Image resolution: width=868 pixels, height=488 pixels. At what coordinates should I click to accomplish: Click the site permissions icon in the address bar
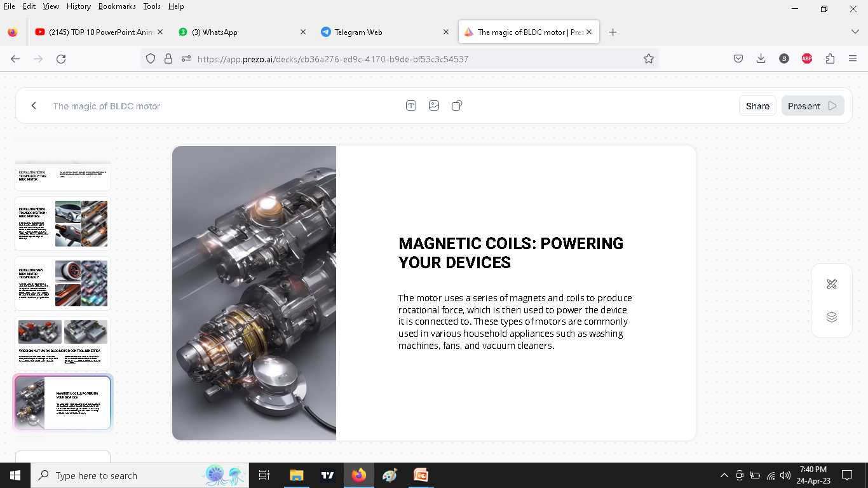[x=186, y=58]
